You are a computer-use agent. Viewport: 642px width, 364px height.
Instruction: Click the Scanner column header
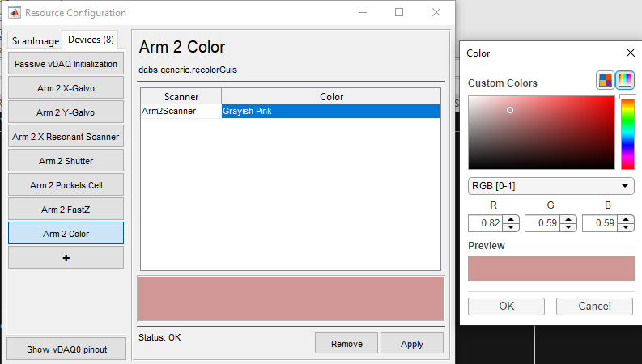coord(181,96)
